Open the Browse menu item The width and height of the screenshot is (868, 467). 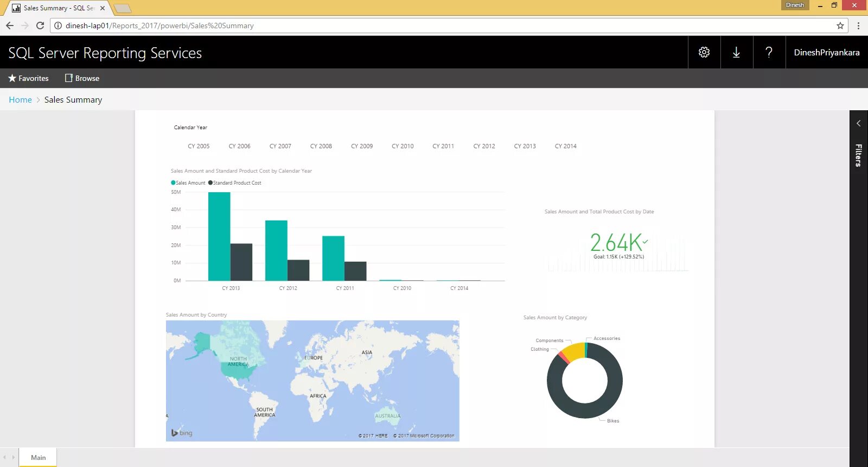click(82, 78)
